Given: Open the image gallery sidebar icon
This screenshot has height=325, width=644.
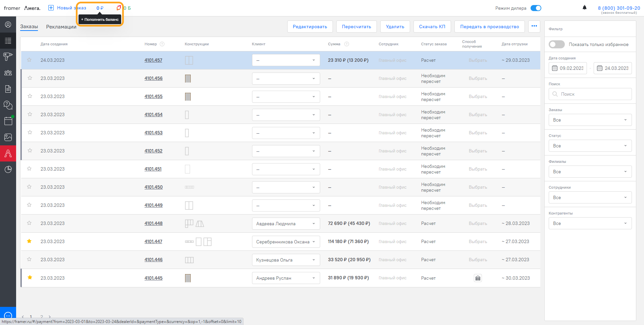Looking at the screenshot, I should pos(8,137).
